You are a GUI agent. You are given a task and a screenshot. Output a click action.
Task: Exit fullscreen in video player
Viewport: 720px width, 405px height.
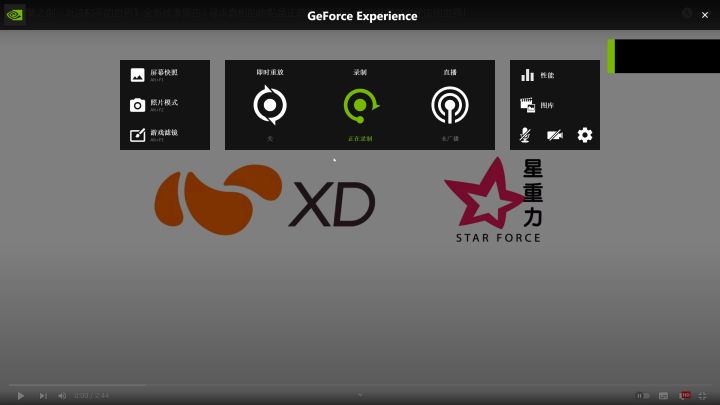(x=703, y=395)
